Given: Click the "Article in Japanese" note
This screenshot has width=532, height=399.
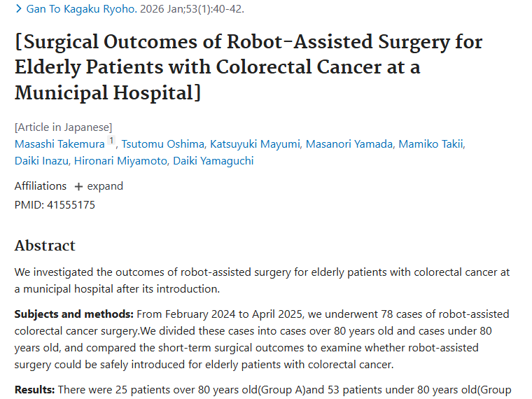Looking at the screenshot, I should tap(63, 127).
